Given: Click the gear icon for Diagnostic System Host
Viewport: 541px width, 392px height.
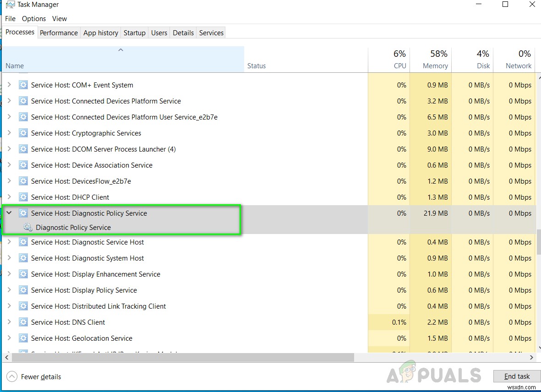Looking at the screenshot, I should point(23,258).
